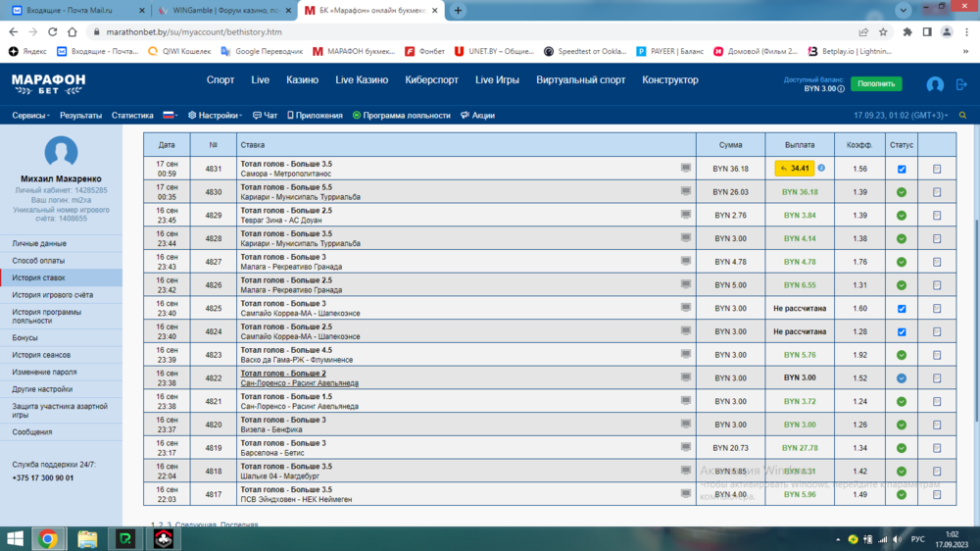Select История игрового счёта in the sidebar
Image resolution: width=980 pixels, height=551 pixels.
coord(53,295)
